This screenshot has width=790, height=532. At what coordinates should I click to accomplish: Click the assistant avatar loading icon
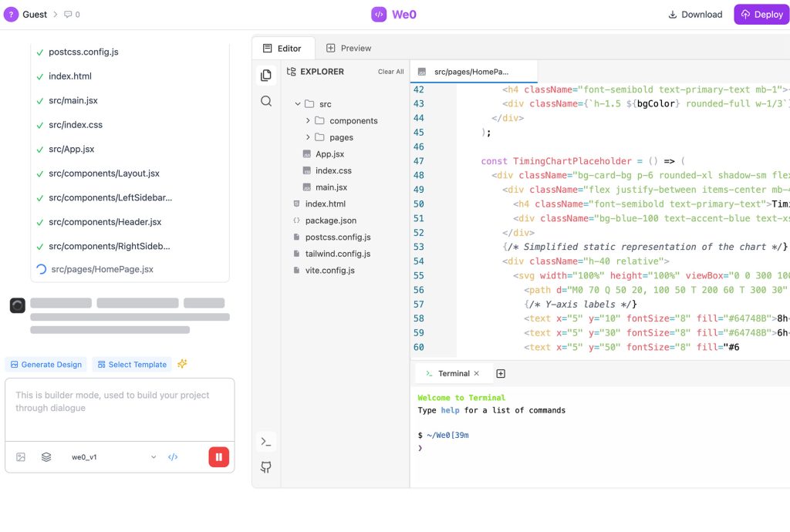pos(18,305)
